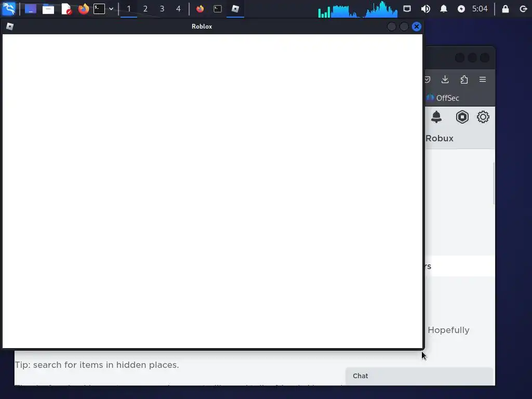Screen dimensions: 532x399
Task: Open the file manager launcher
Action: (48, 9)
